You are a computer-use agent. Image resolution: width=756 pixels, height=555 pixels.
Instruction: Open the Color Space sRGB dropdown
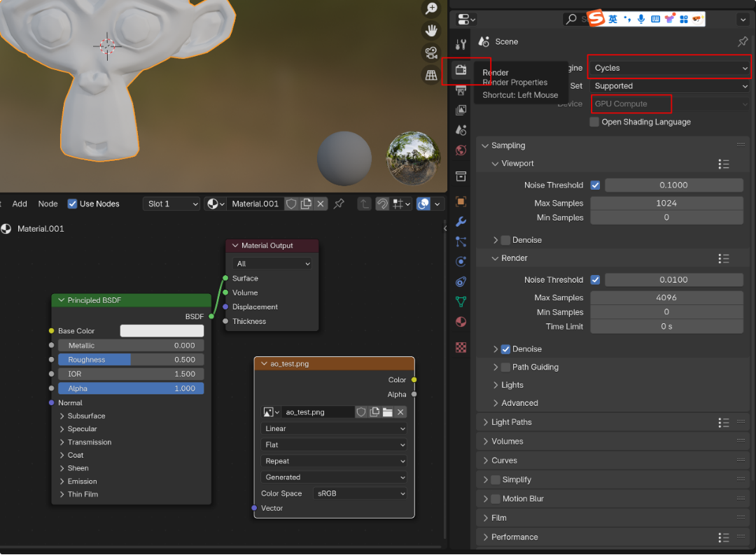[360, 493]
